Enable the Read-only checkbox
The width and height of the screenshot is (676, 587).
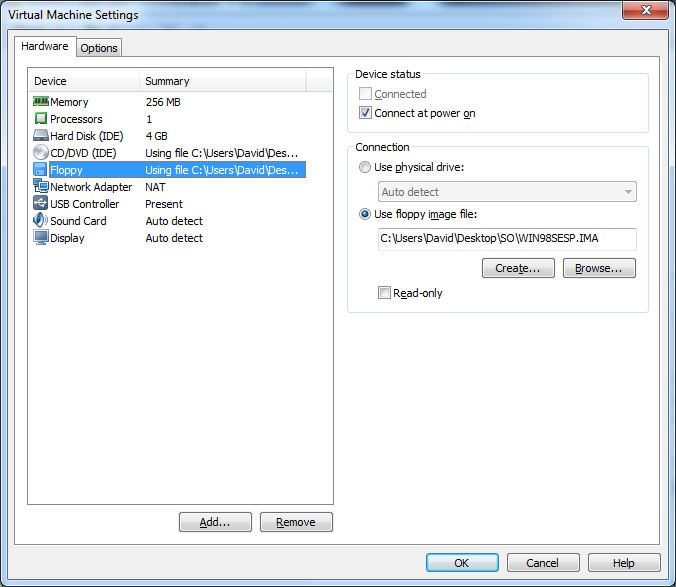pos(384,293)
